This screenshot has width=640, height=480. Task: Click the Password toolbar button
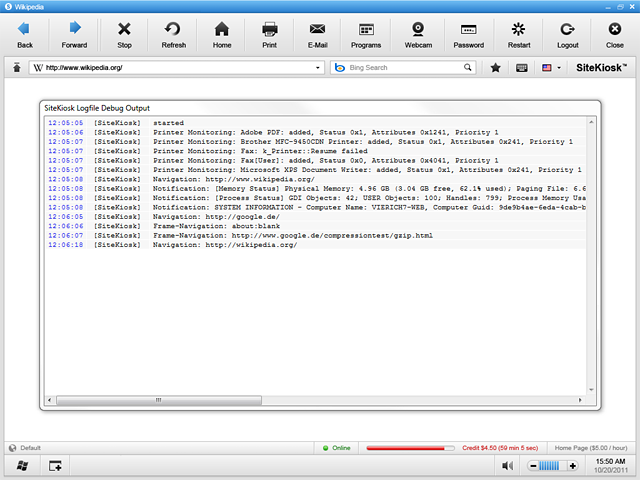point(468,34)
